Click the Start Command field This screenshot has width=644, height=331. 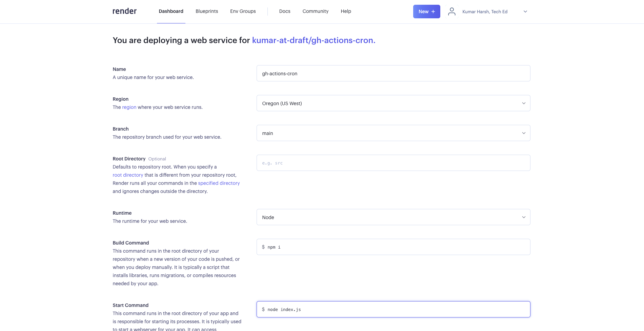click(x=393, y=309)
